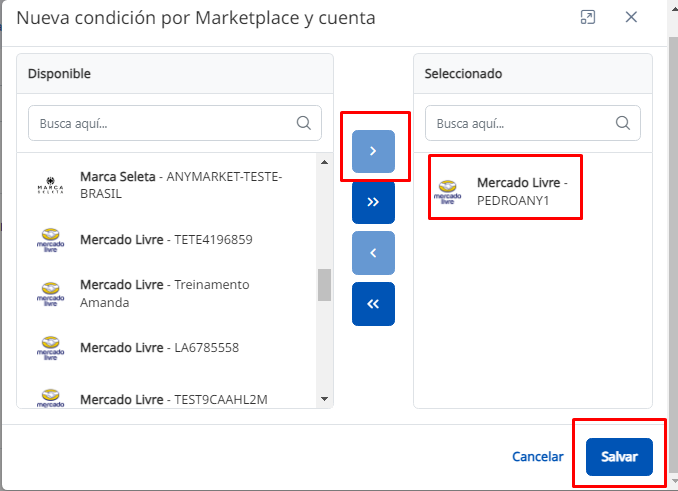Close the Nueva condición dialog
Viewport: 678px width, 491px height.
point(631,17)
